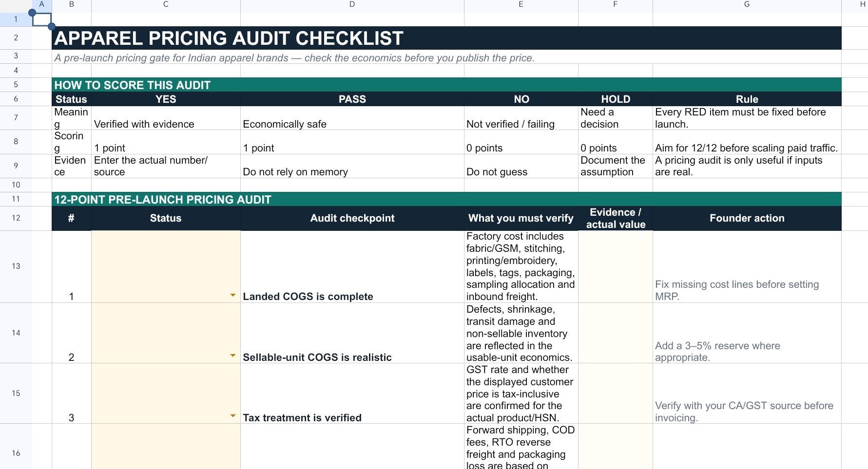
Task: Select row 7 header
Action: coord(16,117)
